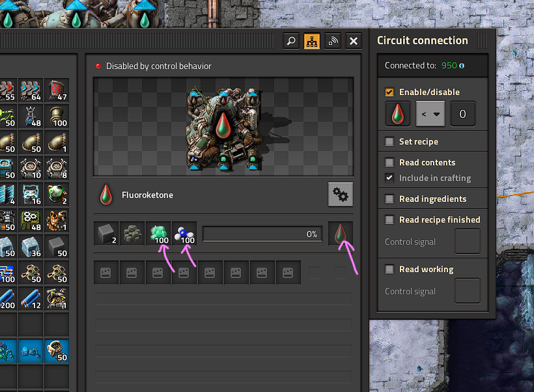This screenshot has width=534, height=392.
Task: Select the ingredient slot showing 2
Action: [x=107, y=234]
